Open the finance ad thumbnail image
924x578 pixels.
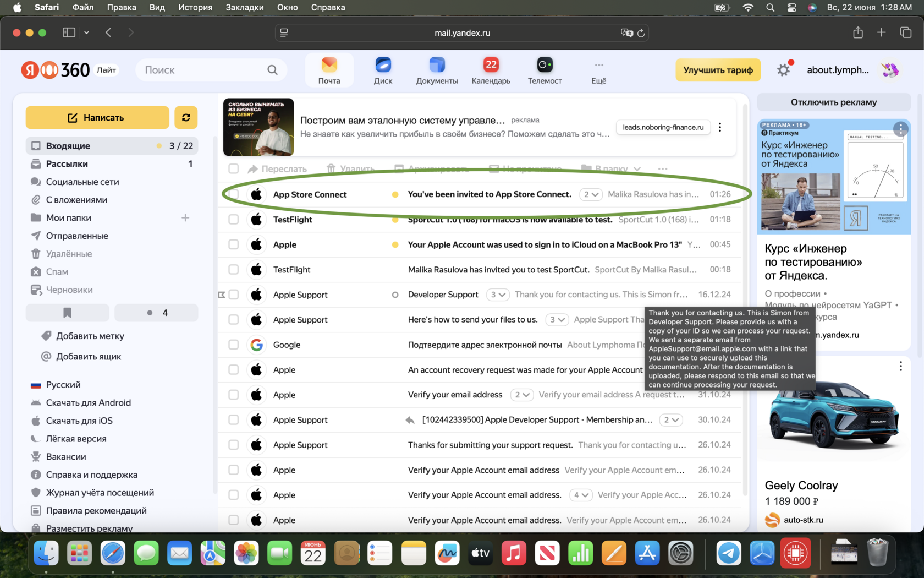[x=258, y=127]
